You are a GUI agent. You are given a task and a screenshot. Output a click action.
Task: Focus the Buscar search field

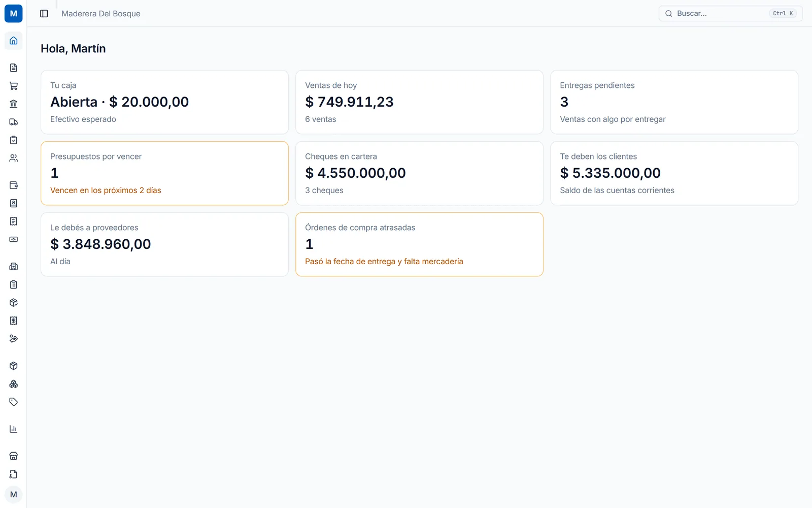tap(730, 14)
